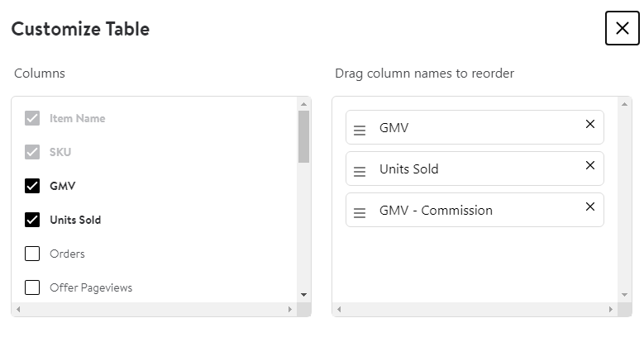Remove GMV from the reorder list
The width and height of the screenshot is (644, 337).
pyautogui.click(x=590, y=124)
